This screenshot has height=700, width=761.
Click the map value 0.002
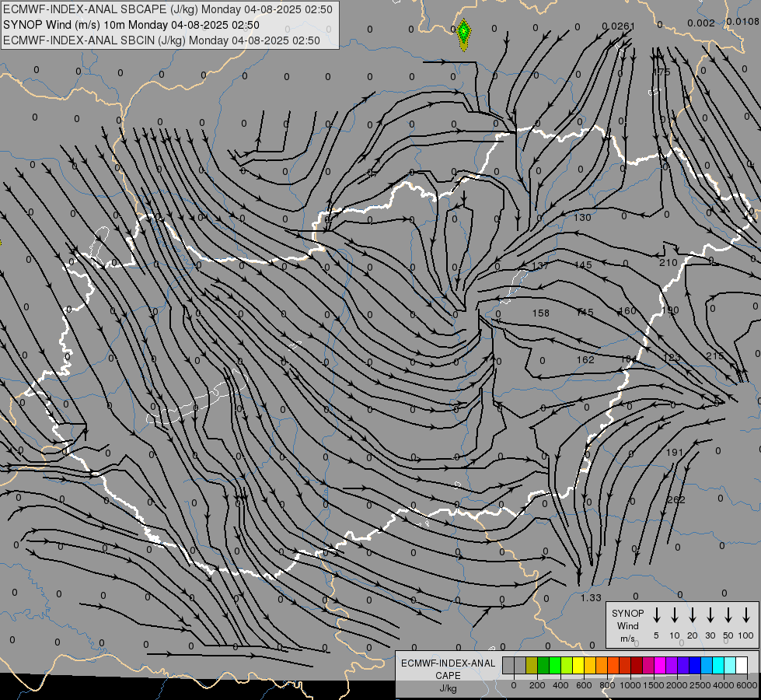pos(701,23)
